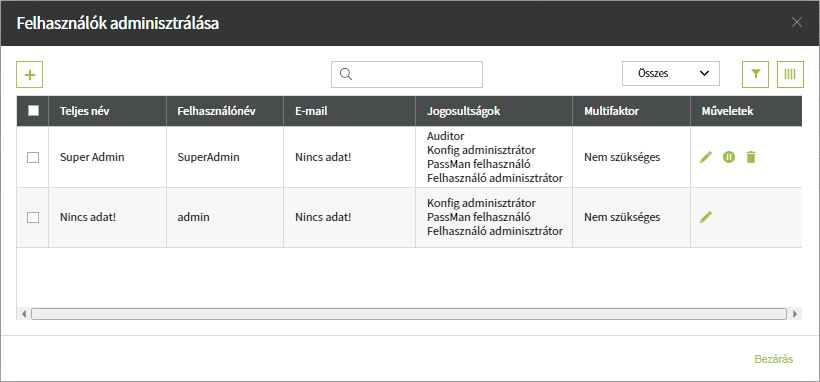Sort by Felhasználónév column header
The width and height of the screenshot is (820, 382).
tap(216, 111)
